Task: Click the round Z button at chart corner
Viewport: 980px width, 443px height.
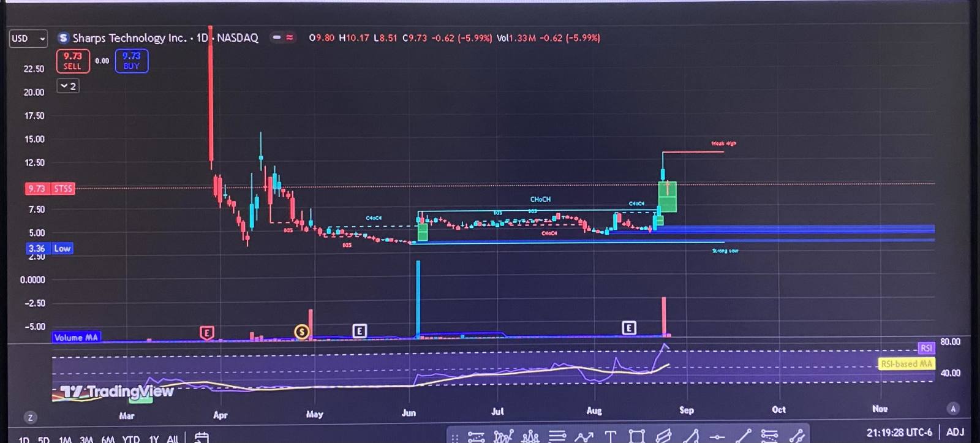Action: tap(31, 418)
